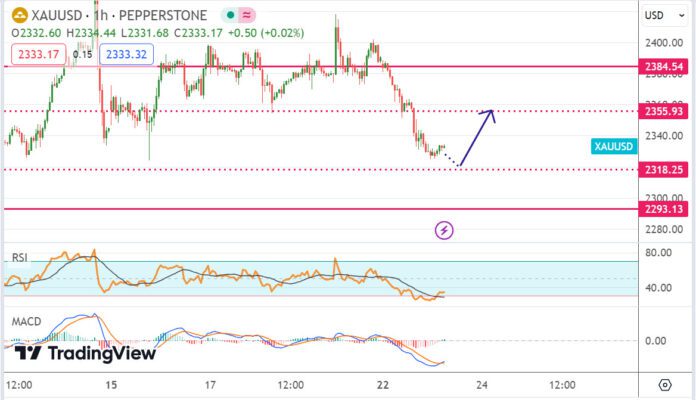
Task: Click the 2293.13 support line price label
Action: point(664,209)
